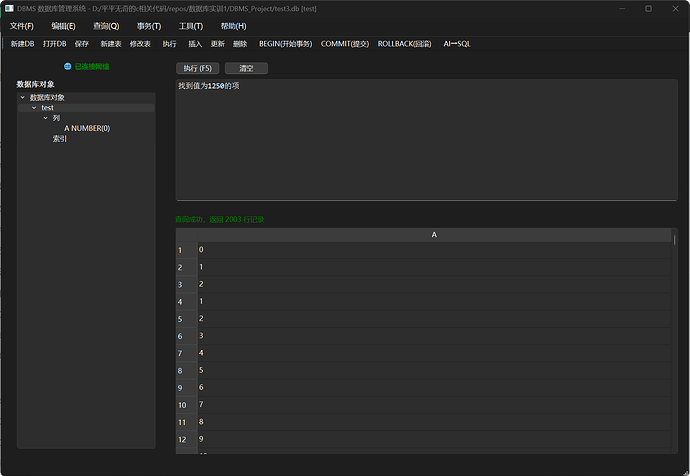
Task: Click 更新 toolbar item
Action: (217, 44)
